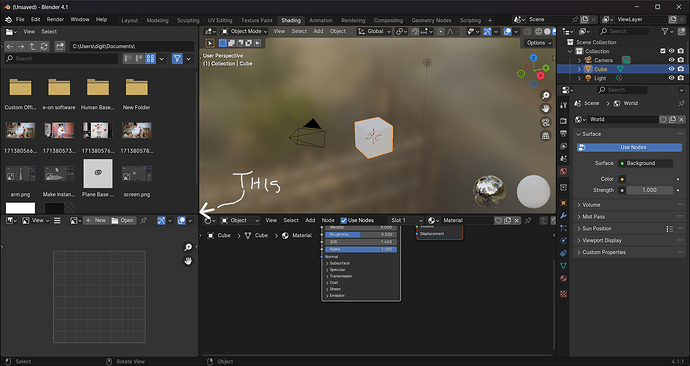Click the Background surface shader field
Viewport: 690px width, 366px height.
coord(645,163)
